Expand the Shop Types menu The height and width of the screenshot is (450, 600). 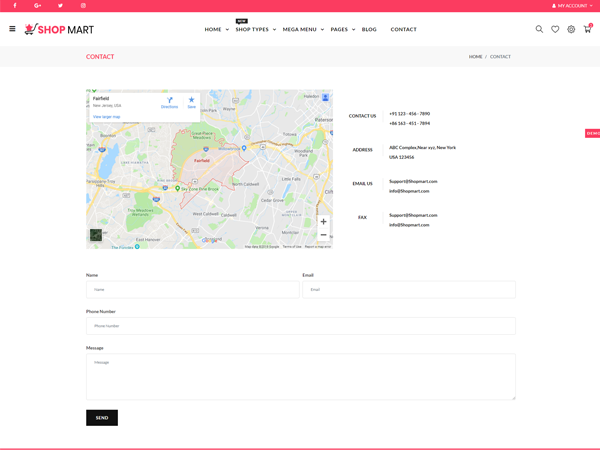tap(255, 29)
